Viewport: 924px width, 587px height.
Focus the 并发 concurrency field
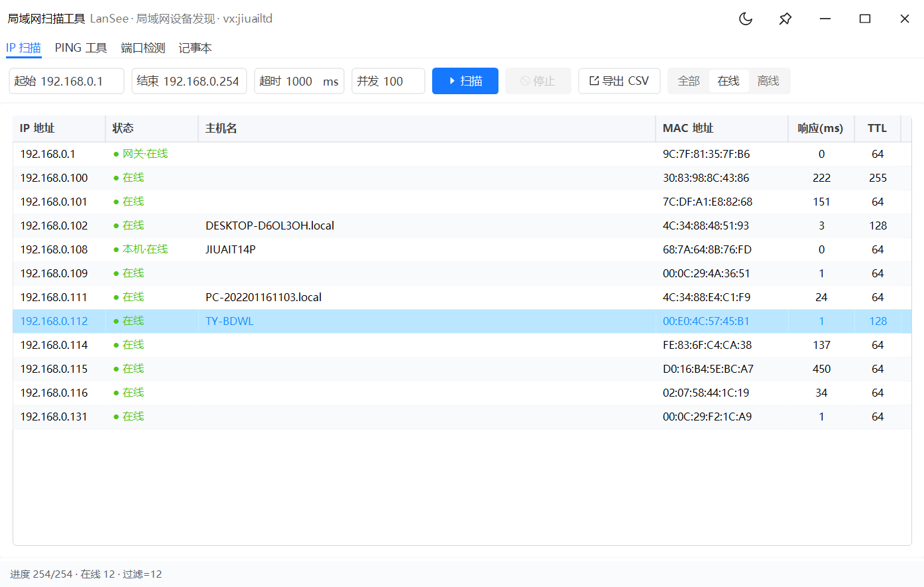[388, 81]
